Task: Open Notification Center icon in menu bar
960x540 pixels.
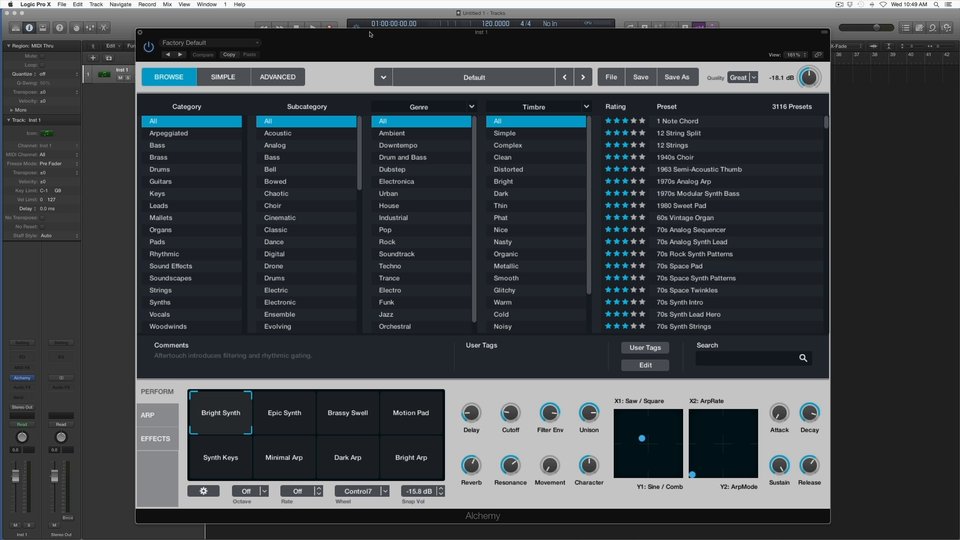Action: click(950, 4)
